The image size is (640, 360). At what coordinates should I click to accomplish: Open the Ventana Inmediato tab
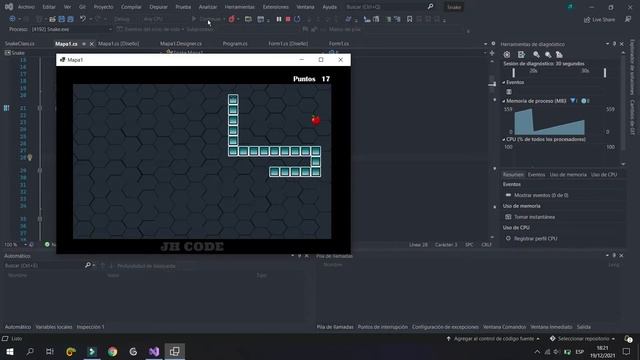(551, 327)
